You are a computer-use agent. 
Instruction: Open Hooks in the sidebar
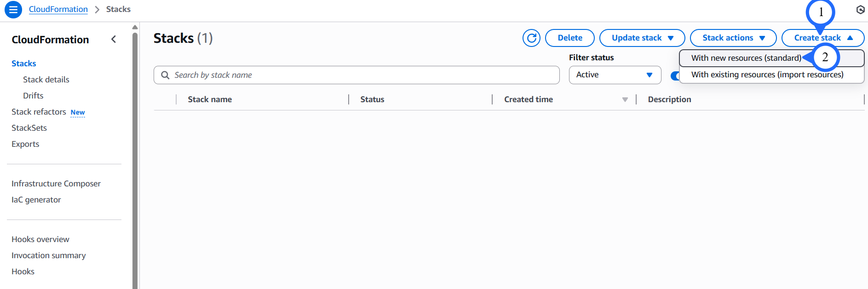(23, 272)
